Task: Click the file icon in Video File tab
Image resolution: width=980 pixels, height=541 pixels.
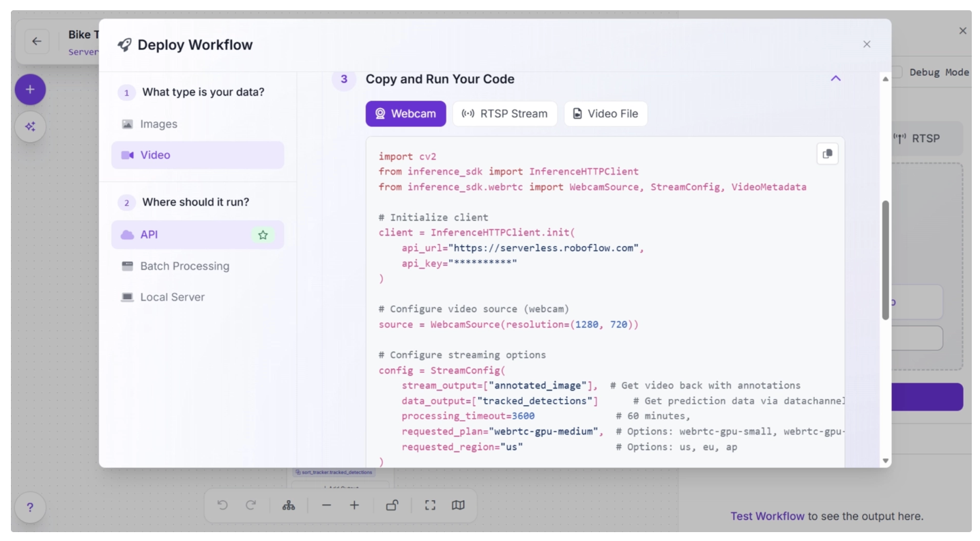Action: 577,114
